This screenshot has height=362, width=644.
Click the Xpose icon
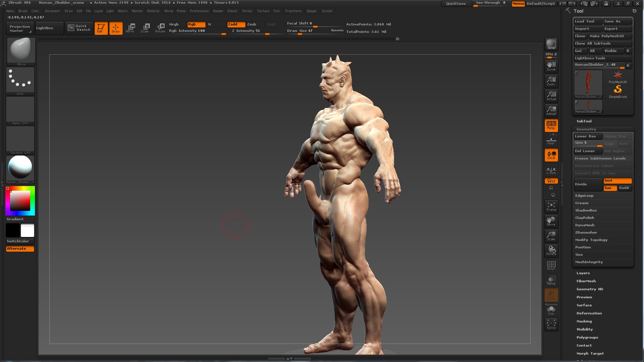pos(551,324)
